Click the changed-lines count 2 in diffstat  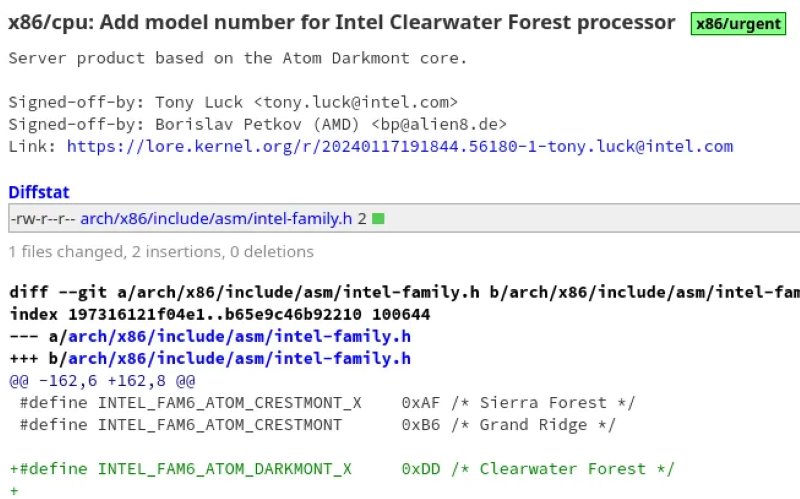pos(362,219)
